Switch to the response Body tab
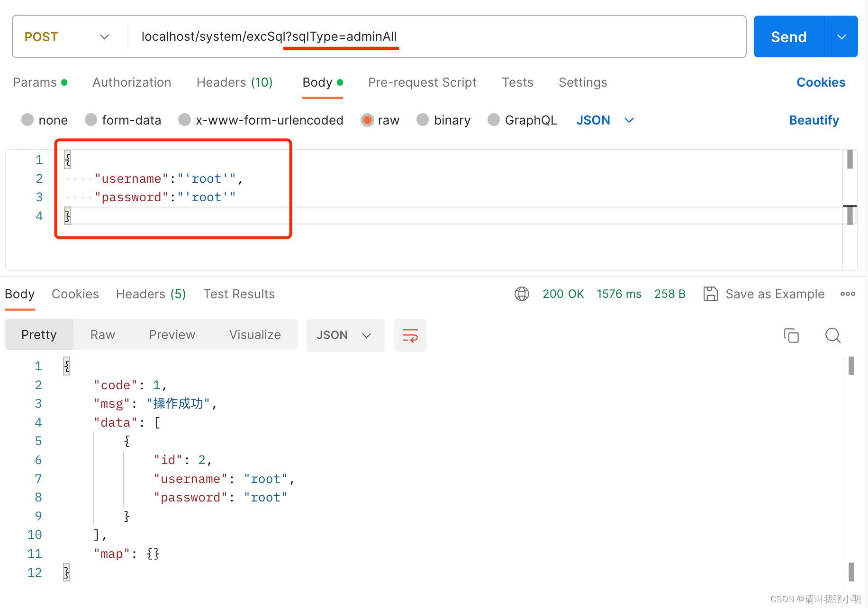Viewport: 868px width, 608px height. click(19, 294)
